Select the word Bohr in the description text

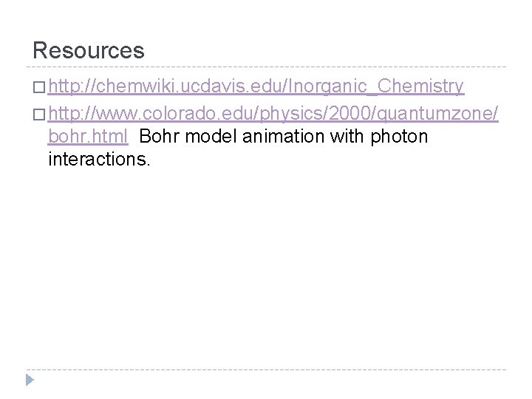click(x=159, y=137)
